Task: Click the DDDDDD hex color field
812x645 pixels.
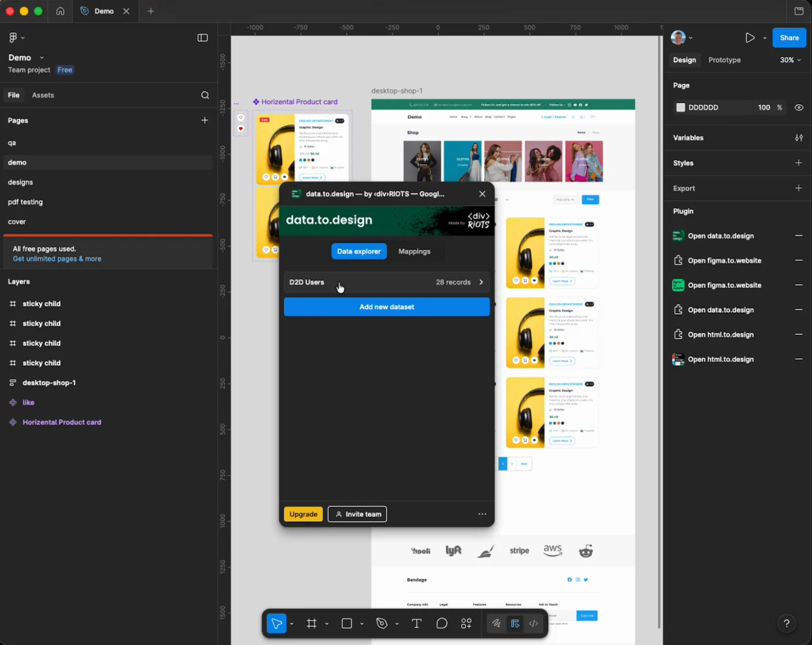Action: [x=704, y=107]
